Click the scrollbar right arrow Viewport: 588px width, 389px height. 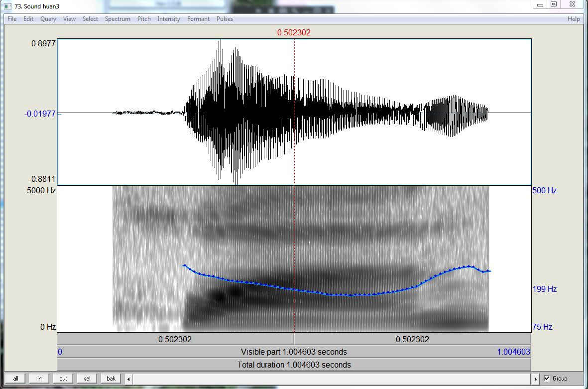click(536, 379)
